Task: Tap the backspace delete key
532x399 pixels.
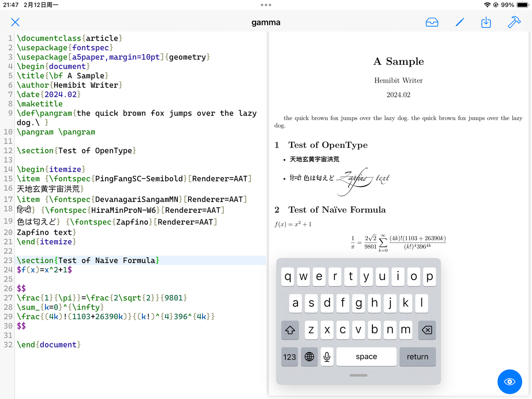Action: point(427,330)
